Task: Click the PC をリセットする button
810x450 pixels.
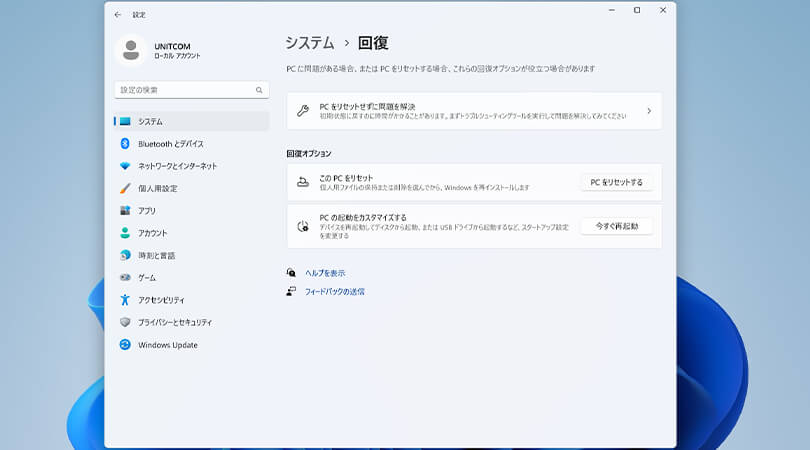Action: pos(616,182)
